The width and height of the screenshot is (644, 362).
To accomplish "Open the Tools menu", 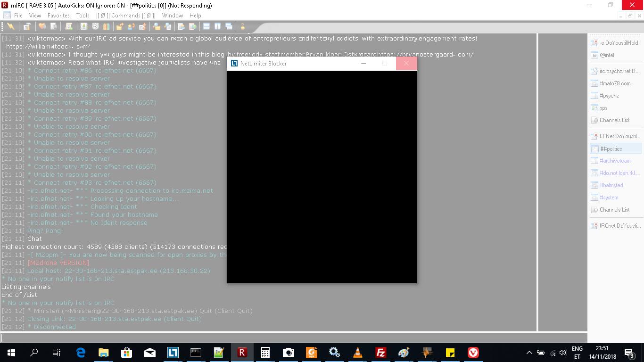I will point(83,16).
